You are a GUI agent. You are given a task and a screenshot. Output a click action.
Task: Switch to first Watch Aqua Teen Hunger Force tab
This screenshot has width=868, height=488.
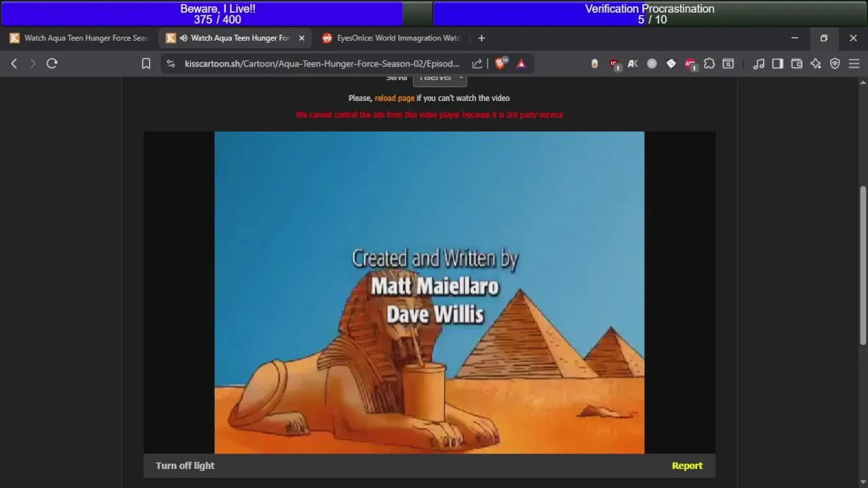[x=79, y=38]
